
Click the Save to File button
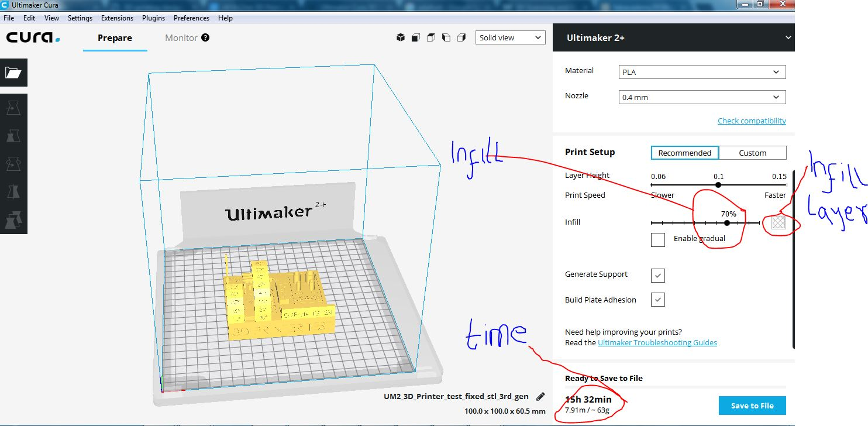(x=752, y=406)
